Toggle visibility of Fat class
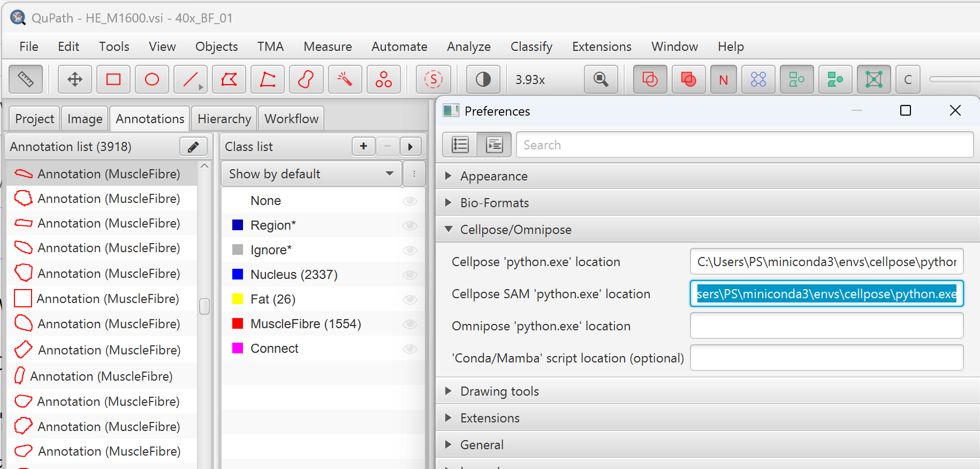The width and height of the screenshot is (980, 469). point(410,299)
